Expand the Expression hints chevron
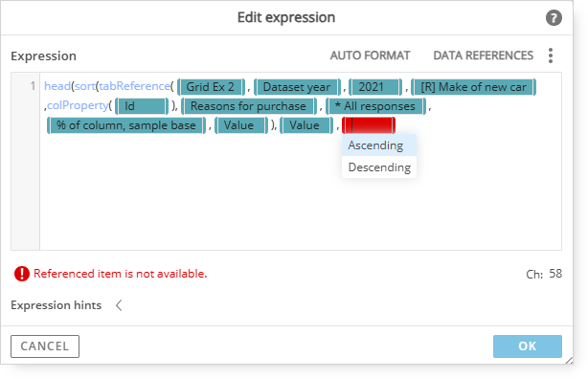Image resolution: width=588 pixels, height=379 pixels. pyautogui.click(x=119, y=305)
